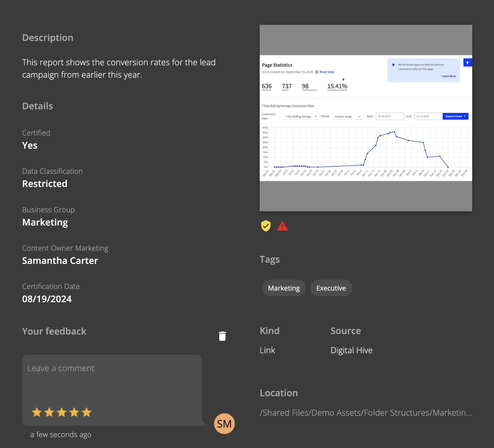This screenshot has width=494, height=448.
Task: Click the 15.41% conversion rate figure
Action: (337, 86)
